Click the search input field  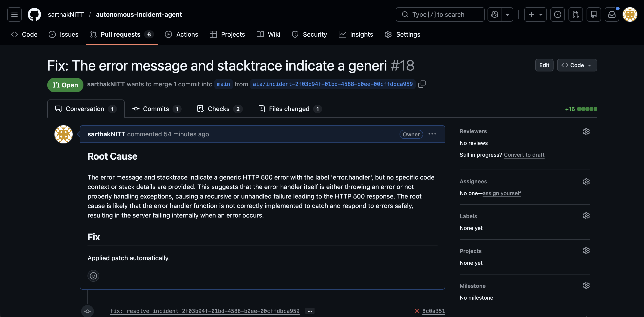[440, 14]
